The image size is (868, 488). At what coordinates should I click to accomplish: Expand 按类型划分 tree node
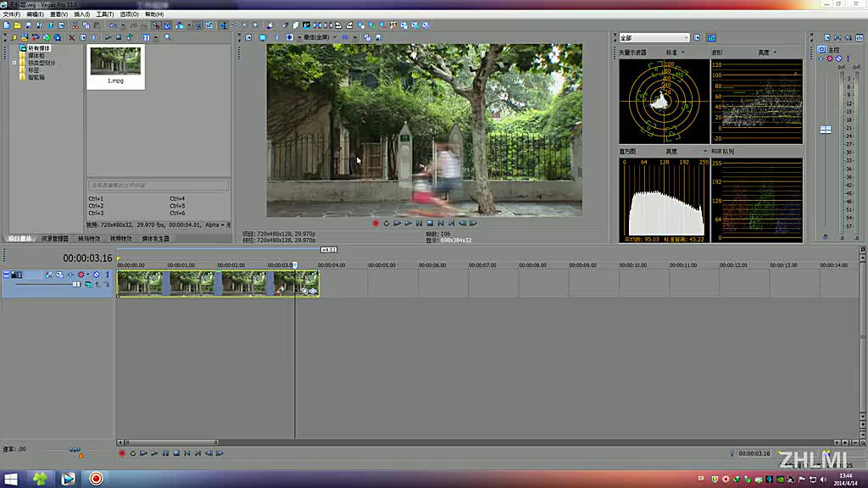tap(14, 63)
